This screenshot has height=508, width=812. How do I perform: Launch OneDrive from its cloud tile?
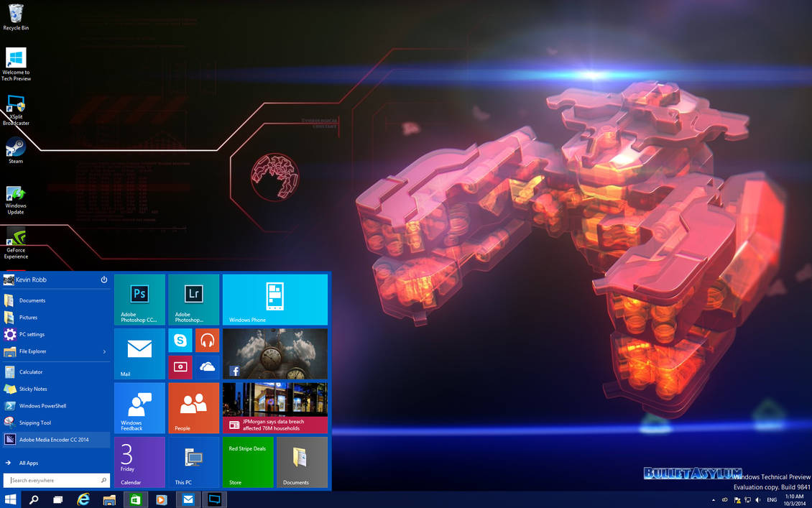pos(207,366)
